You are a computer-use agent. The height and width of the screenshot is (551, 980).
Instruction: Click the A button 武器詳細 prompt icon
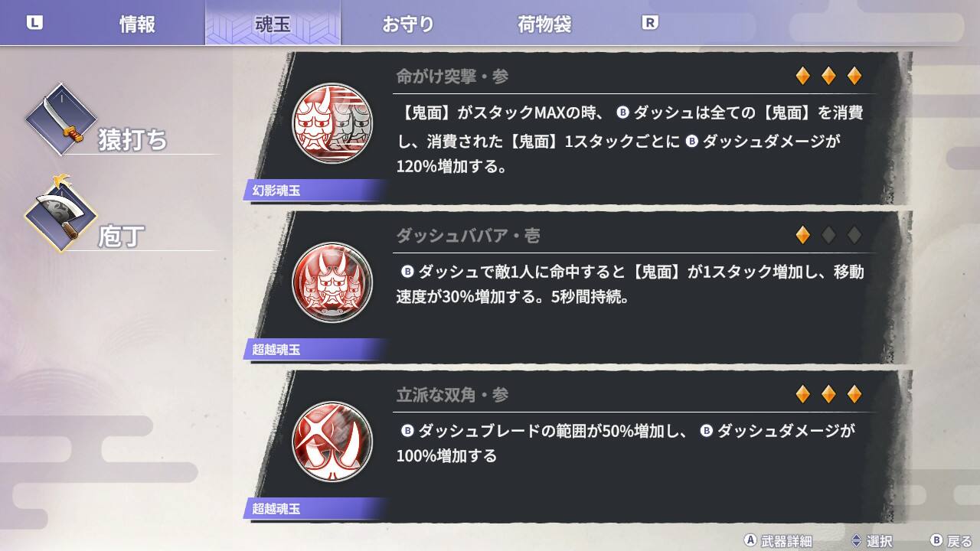click(750, 540)
